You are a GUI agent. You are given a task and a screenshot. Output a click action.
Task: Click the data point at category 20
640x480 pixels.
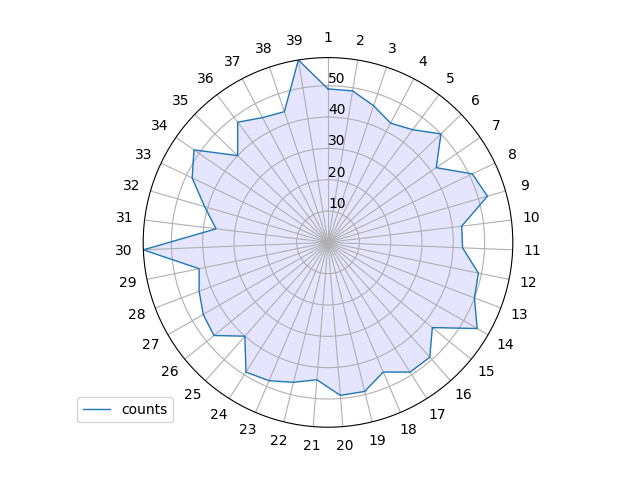point(340,396)
